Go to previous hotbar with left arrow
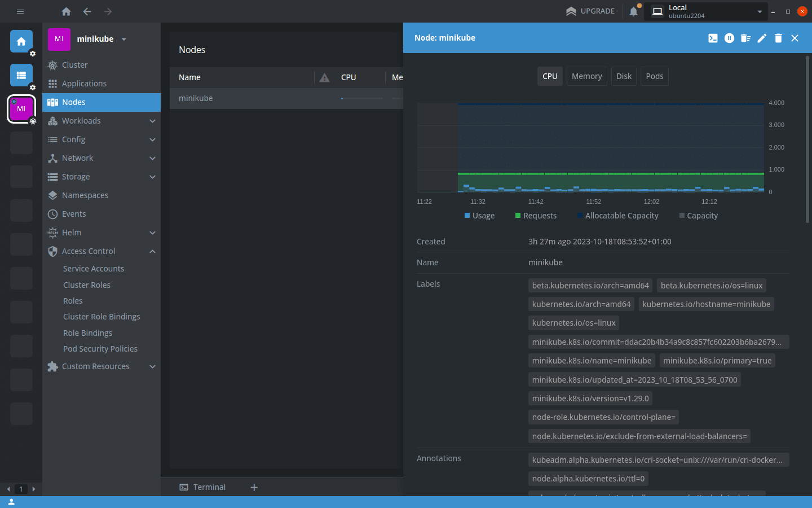 pos(8,489)
